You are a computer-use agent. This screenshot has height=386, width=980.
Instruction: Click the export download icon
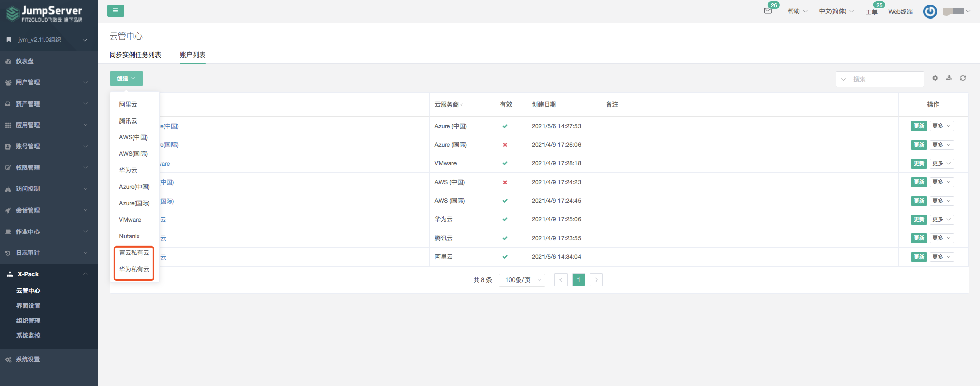click(949, 78)
